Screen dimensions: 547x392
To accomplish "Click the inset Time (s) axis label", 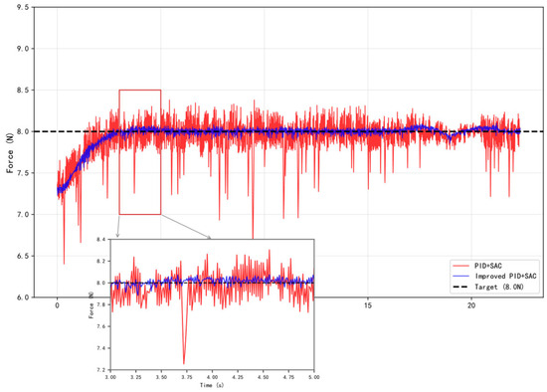I will [x=212, y=385].
